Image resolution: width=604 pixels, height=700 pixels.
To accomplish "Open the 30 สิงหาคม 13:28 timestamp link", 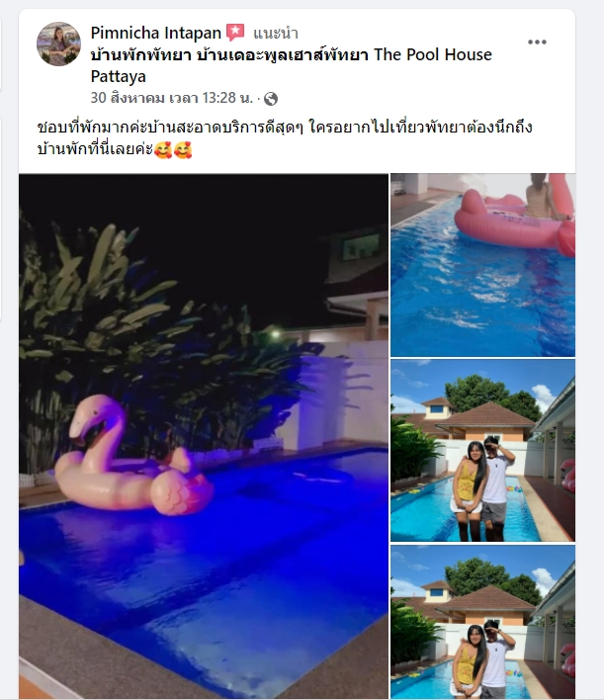I will [x=171, y=98].
